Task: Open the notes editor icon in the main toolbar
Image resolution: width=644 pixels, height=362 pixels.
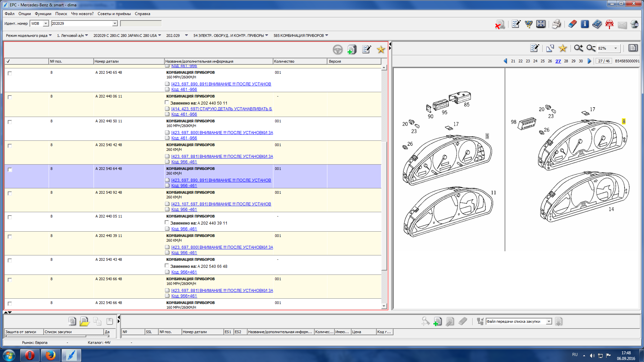Action: coord(516,24)
